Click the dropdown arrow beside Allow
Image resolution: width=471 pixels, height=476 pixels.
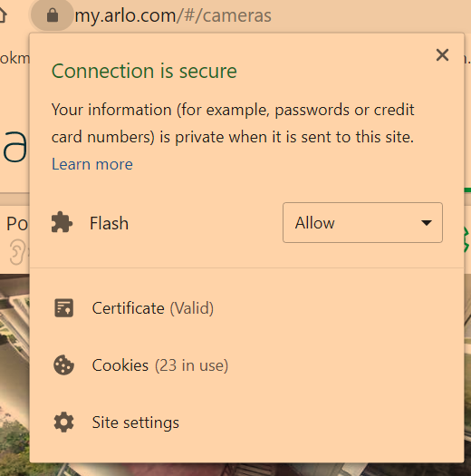(x=427, y=223)
